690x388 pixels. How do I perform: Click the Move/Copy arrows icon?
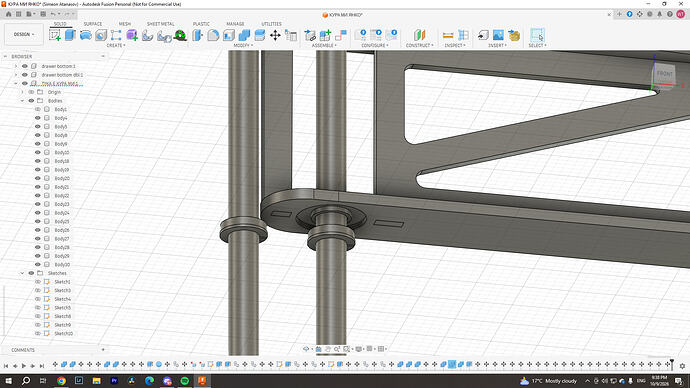pos(275,35)
